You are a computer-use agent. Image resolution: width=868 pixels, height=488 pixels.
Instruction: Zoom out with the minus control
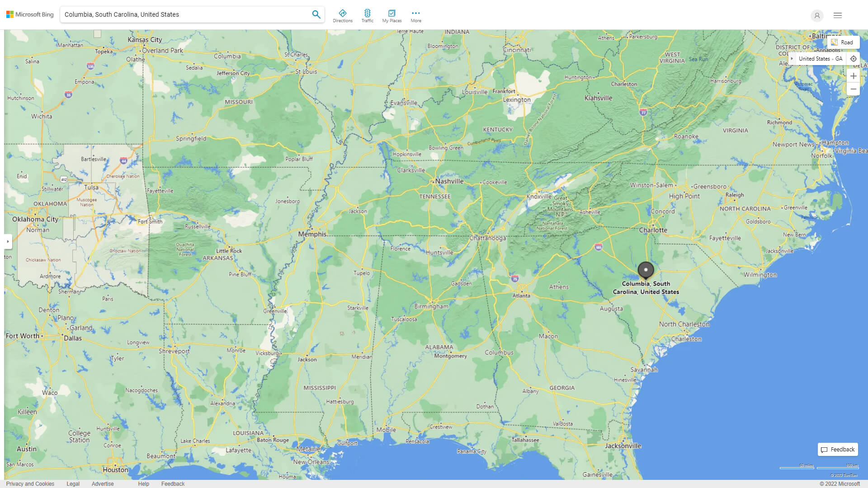tap(854, 89)
